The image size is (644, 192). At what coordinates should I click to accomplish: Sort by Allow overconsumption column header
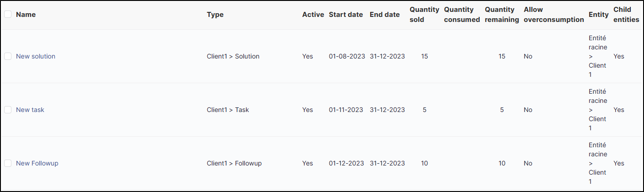[x=554, y=15]
